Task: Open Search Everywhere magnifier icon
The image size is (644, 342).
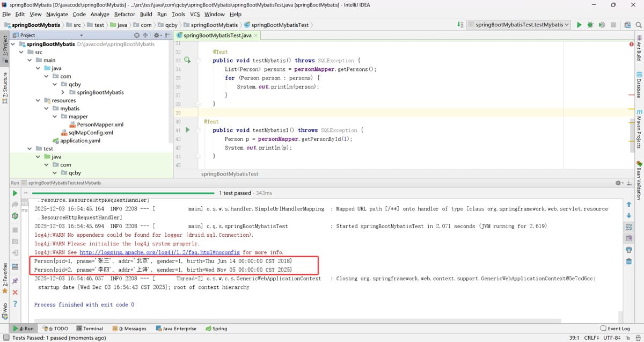Action: pos(639,25)
